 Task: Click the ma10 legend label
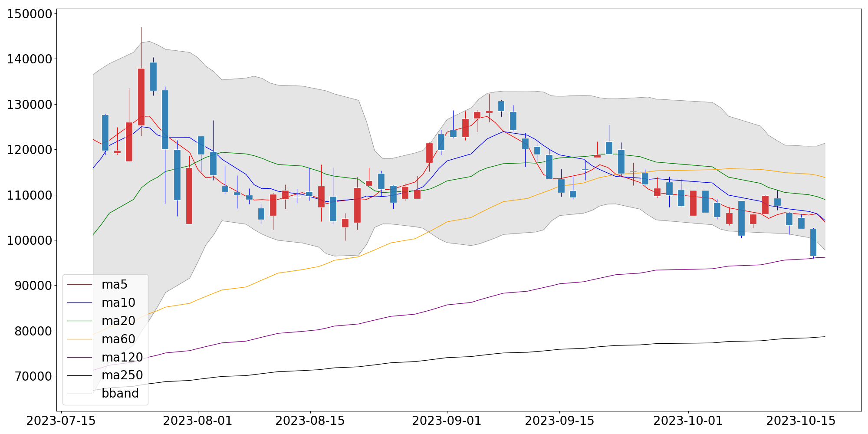118,303
